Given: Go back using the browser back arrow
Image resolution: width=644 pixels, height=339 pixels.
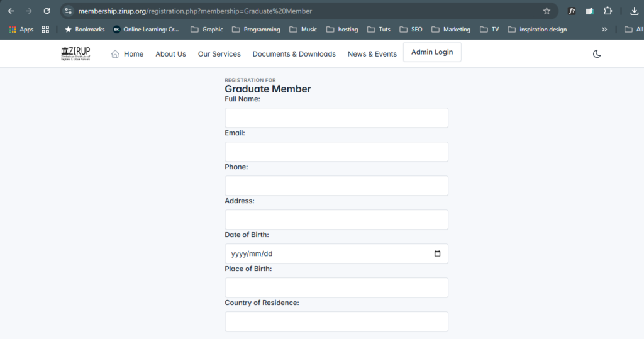Looking at the screenshot, I should [x=11, y=11].
